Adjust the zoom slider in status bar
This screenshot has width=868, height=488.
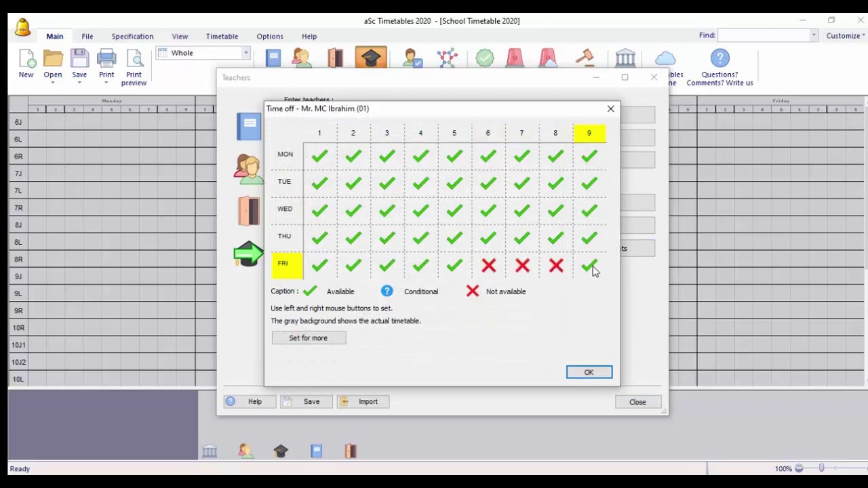821,468
